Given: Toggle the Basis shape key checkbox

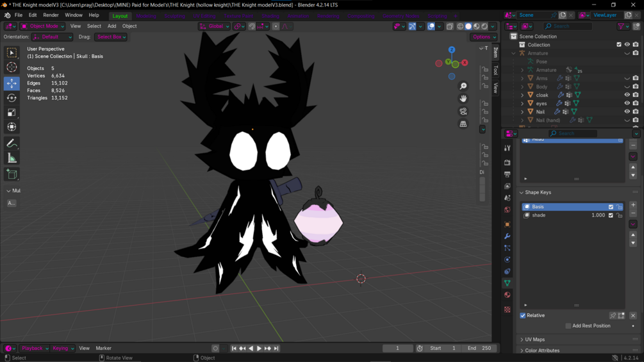Looking at the screenshot, I should [x=611, y=207].
